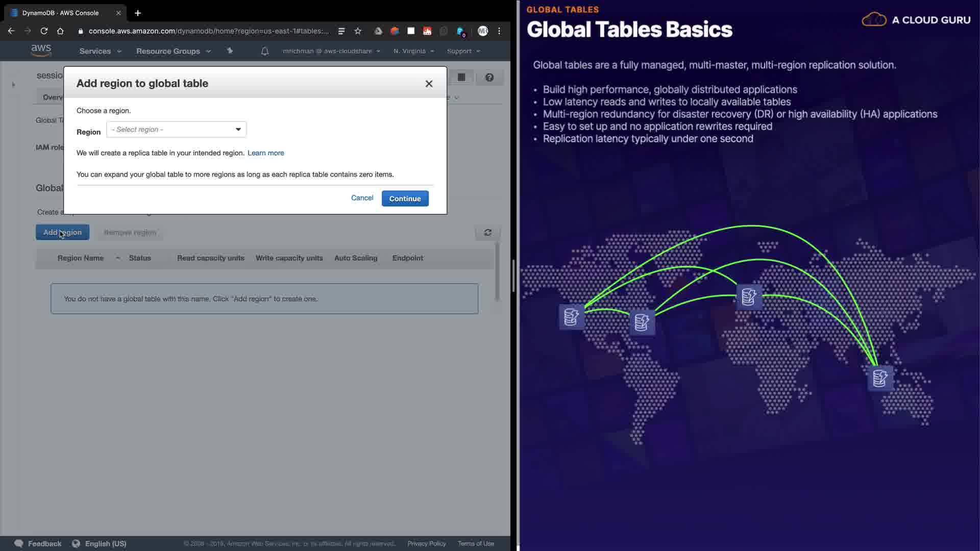Click the AWS logo home icon
980x551 pixels.
(41, 51)
